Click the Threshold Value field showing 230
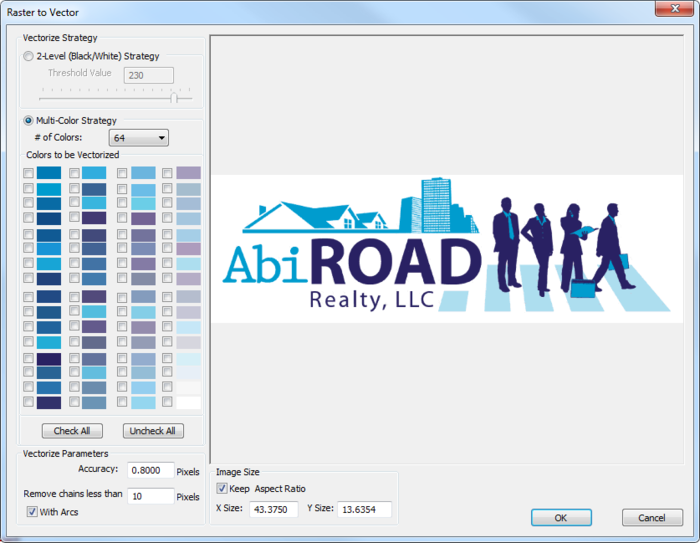700x543 pixels. pos(149,75)
